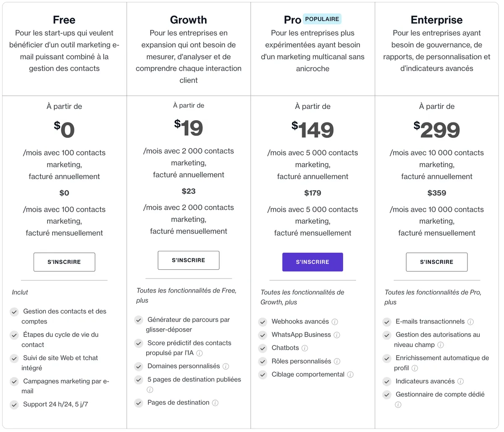Click info icon beside E-mails transactionnels
This screenshot has height=432, width=504.
(x=470, y=322)
